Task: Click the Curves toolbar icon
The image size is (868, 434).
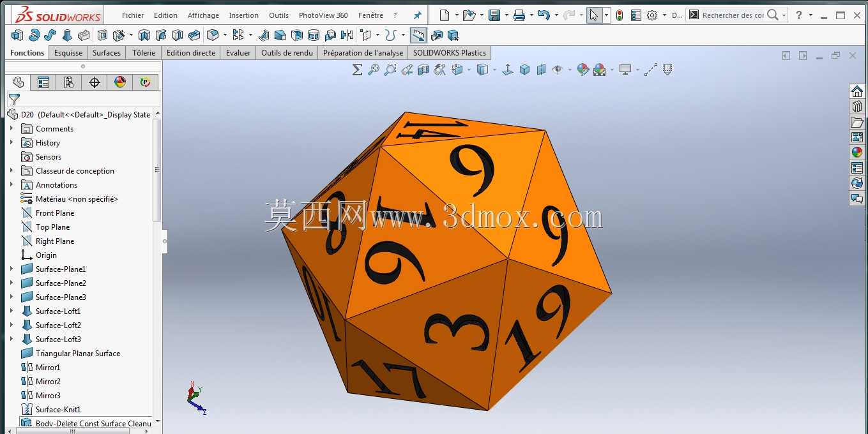Action: pos(390,35)
